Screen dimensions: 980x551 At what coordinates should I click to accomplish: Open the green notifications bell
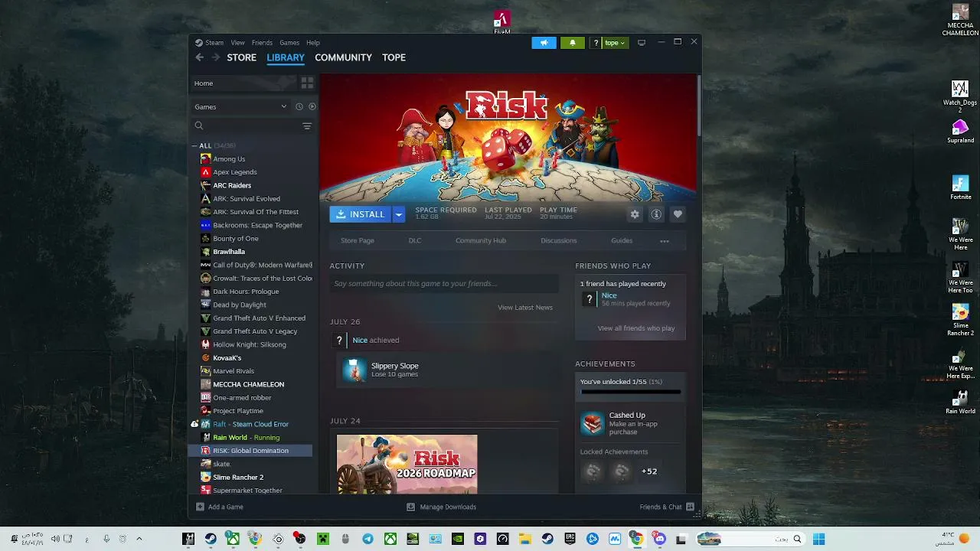[573, 43]
